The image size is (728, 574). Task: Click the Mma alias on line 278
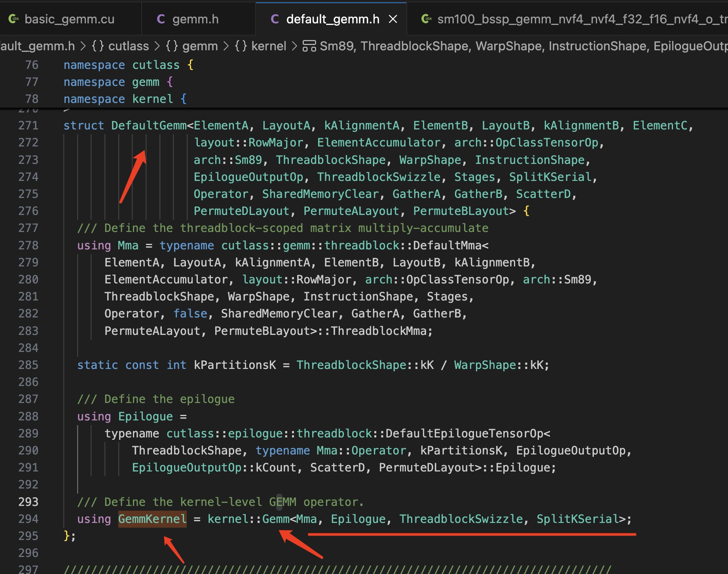128,245
